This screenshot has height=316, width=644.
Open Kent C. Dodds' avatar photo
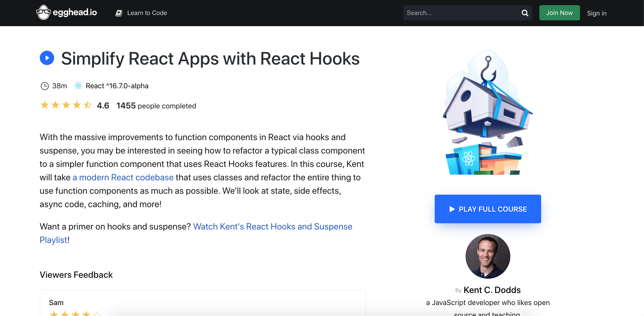click(487, 256)
